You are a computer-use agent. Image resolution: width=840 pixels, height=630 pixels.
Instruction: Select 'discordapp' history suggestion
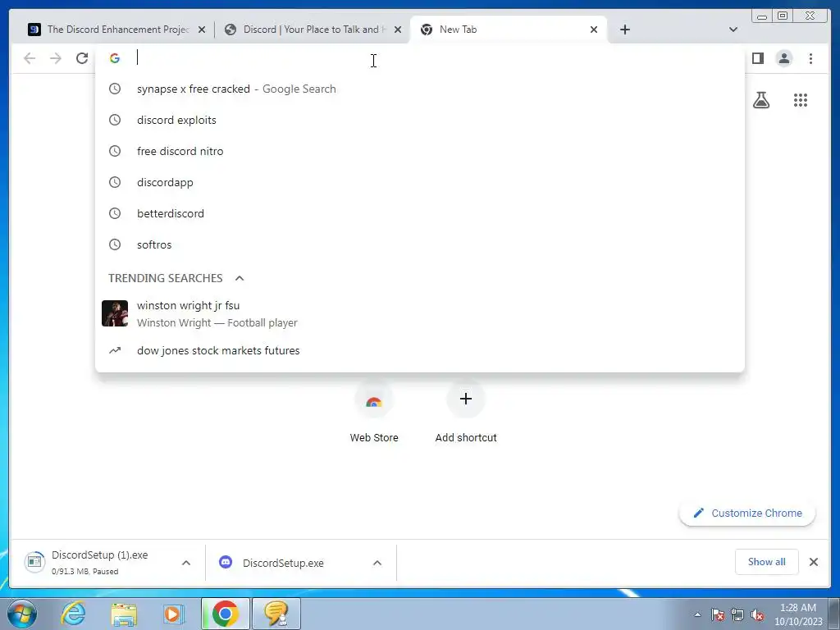(419, 182)
